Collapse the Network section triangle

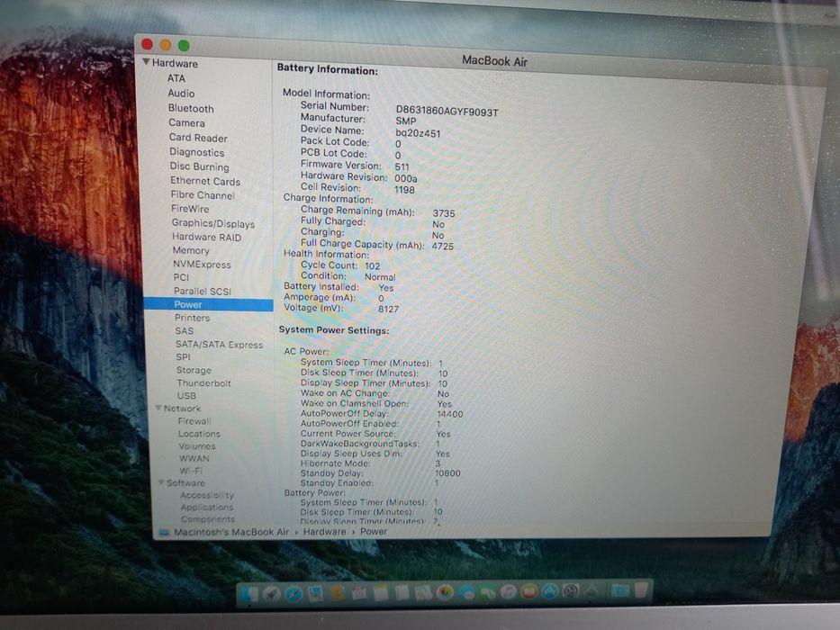tap(158, 408)
